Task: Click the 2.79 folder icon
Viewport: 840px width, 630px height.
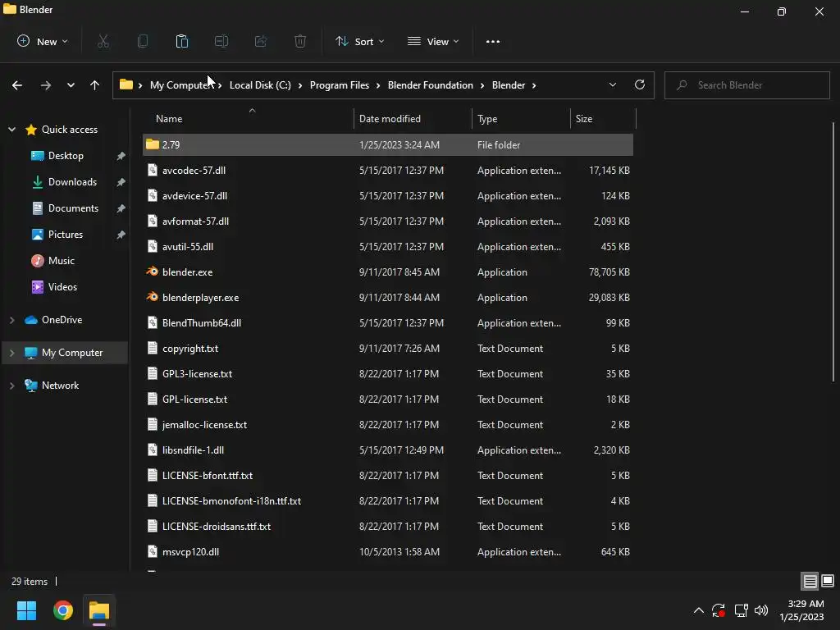Action: (153, 144)
